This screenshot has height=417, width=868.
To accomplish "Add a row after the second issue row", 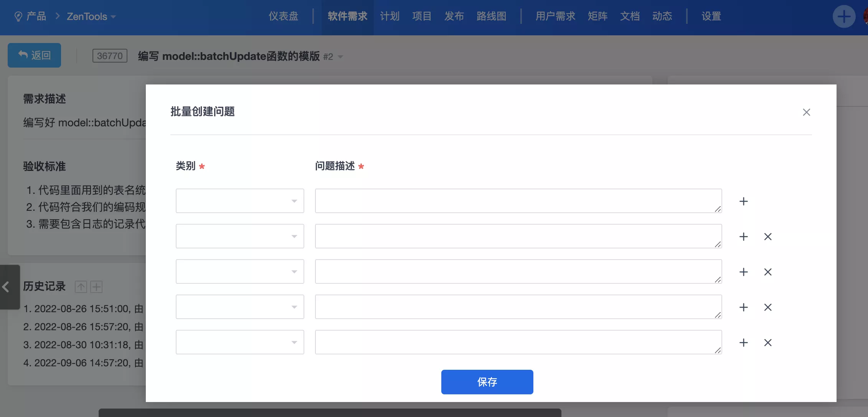I will pos(743,237).
